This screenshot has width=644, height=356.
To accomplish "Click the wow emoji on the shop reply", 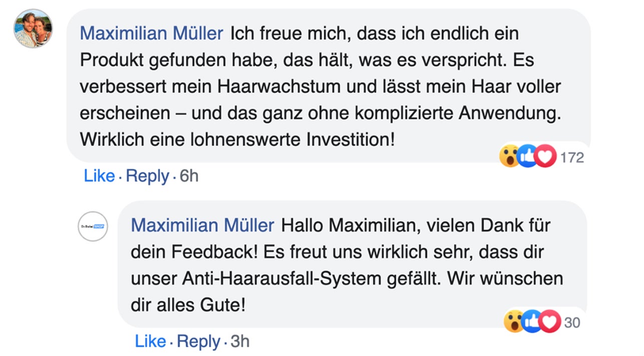I will [x=514, y=322].
